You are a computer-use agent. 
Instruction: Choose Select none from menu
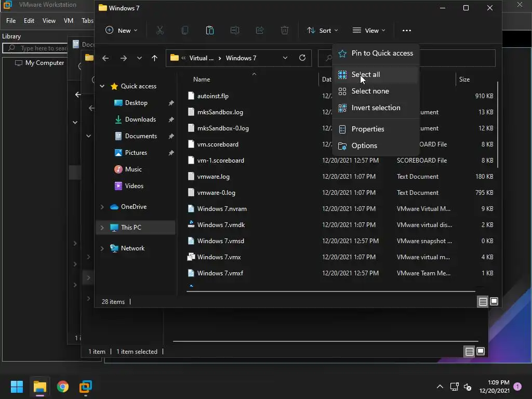(x=376, y=91)
